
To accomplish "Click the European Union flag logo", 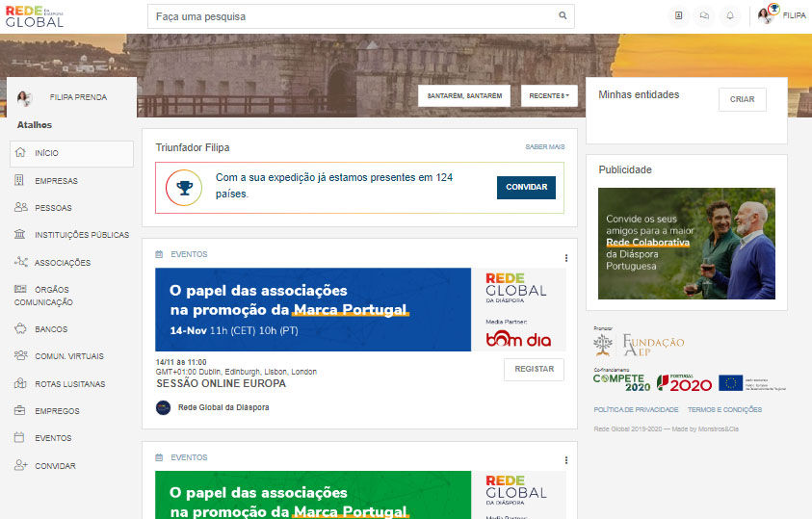I will 731,383.
